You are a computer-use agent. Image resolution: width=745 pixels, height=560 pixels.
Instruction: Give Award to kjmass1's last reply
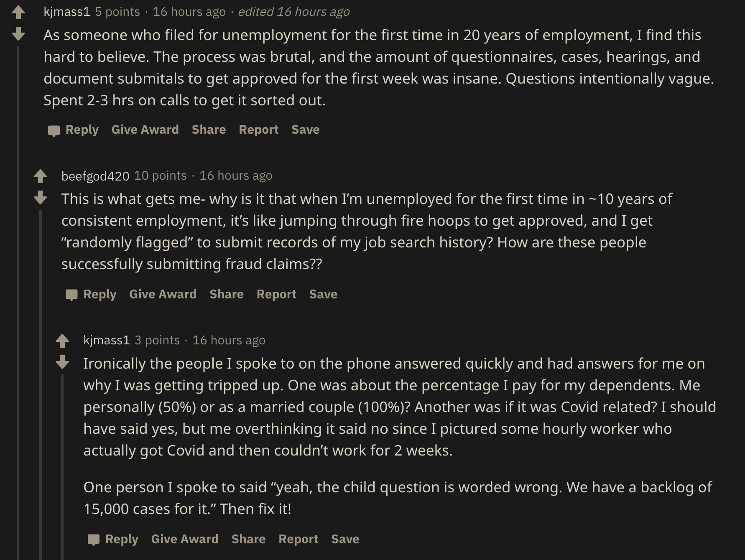[185, 539]
